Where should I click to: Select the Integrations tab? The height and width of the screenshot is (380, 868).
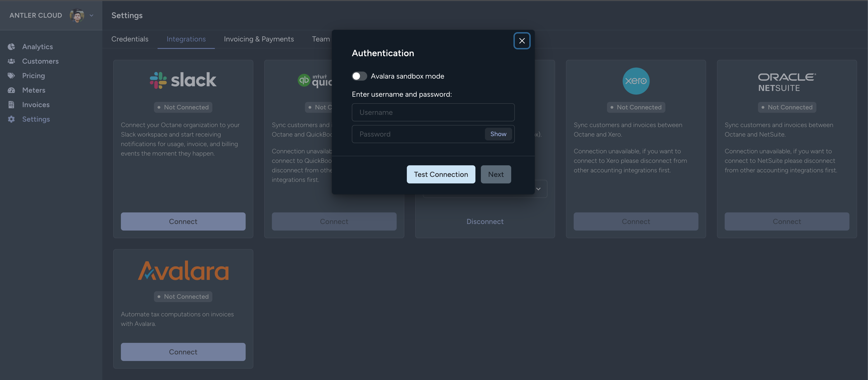click(x=186, y=39)
